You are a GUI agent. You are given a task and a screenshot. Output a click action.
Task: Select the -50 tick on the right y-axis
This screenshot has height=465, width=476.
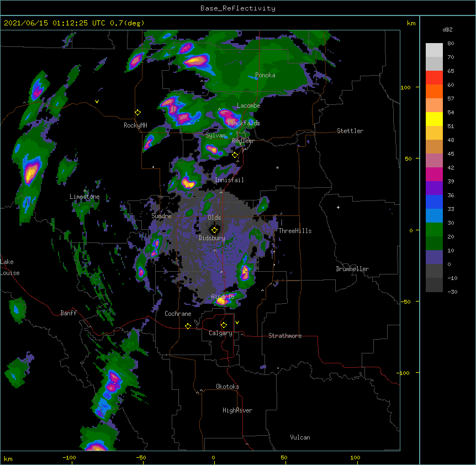point(405,302)
